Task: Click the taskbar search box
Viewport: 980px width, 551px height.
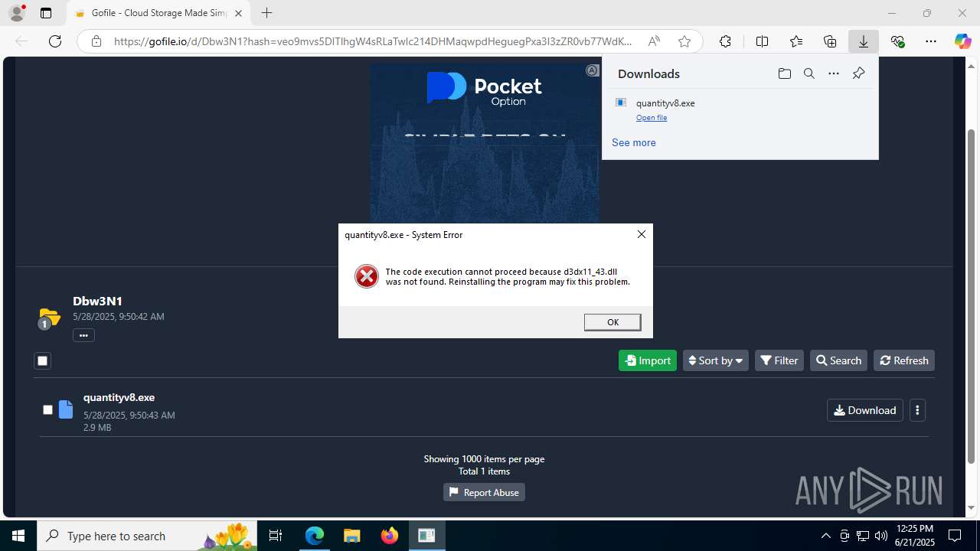Action: click(x=147, y=536)
